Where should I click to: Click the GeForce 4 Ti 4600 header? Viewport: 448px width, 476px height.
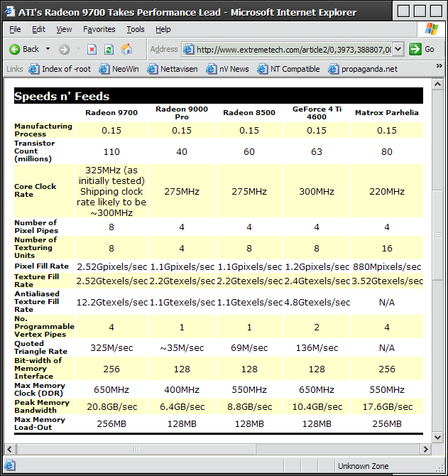tap(317, 113)
